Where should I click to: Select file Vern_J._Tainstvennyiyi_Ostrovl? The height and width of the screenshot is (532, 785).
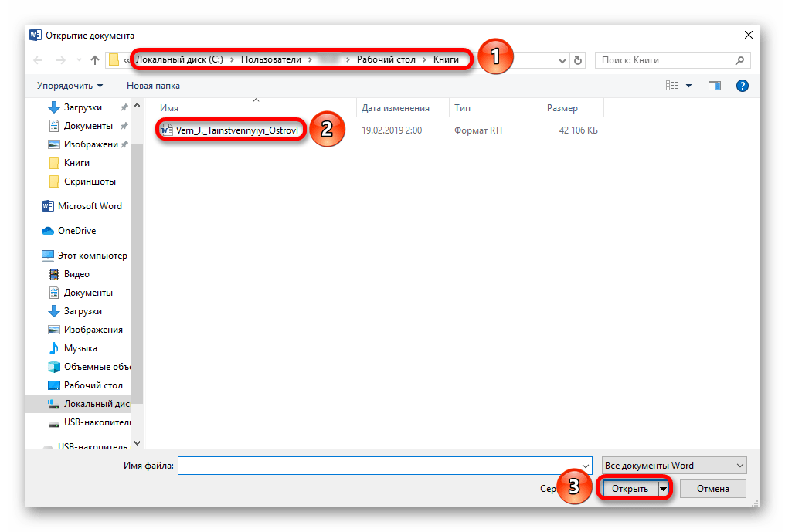point(236,130)
